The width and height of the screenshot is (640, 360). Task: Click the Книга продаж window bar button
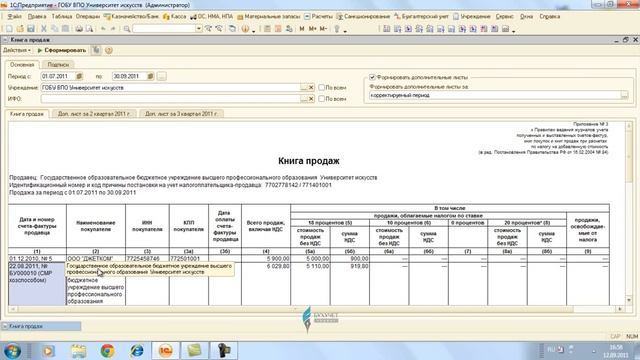coord(41,326)
